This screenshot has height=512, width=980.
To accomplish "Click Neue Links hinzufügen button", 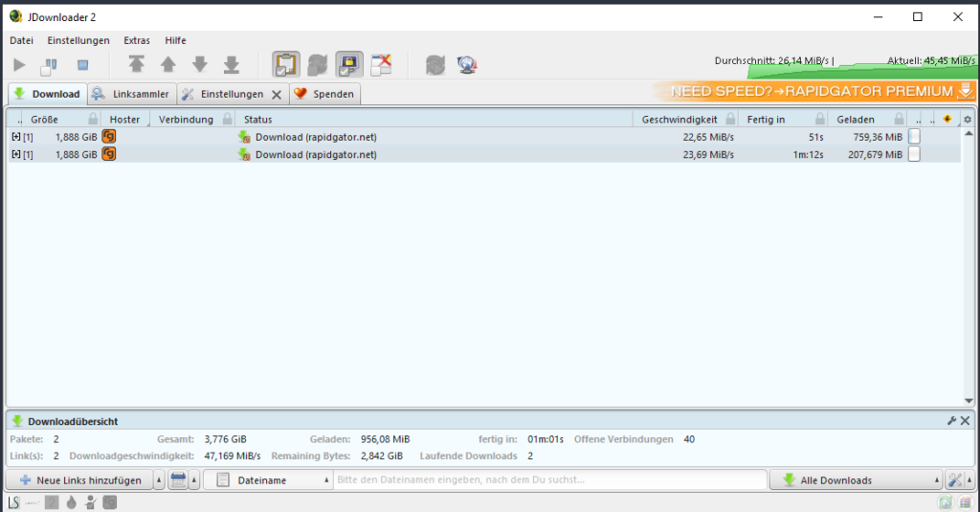I will 80,480.
